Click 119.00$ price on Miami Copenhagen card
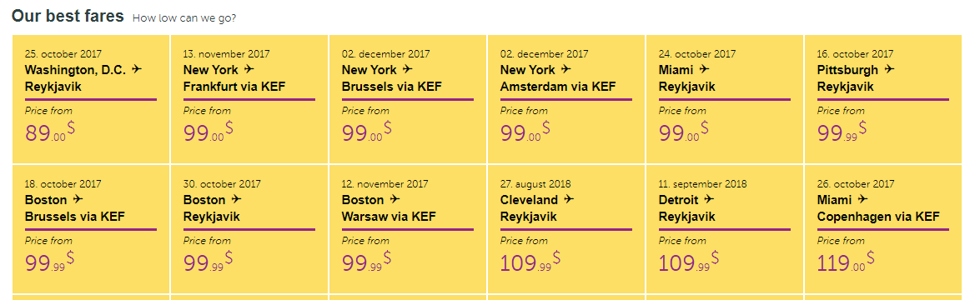The image size is (980, 300). pyautogui.click(x=846, y=262)
